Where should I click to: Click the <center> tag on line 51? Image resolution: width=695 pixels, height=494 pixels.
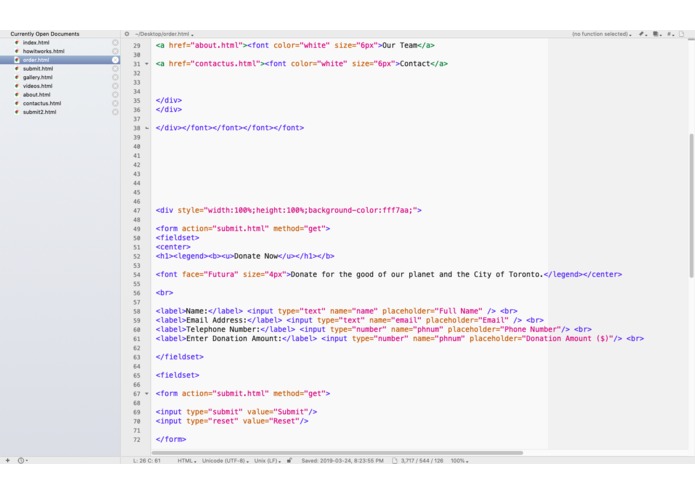(173, 247)
